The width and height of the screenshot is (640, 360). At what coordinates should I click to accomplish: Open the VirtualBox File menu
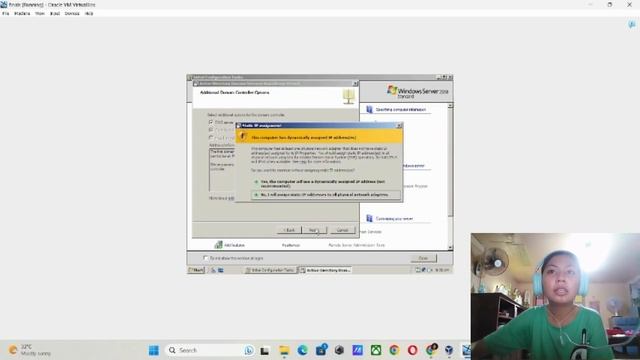pyautogui.click(x=6, y=13)
